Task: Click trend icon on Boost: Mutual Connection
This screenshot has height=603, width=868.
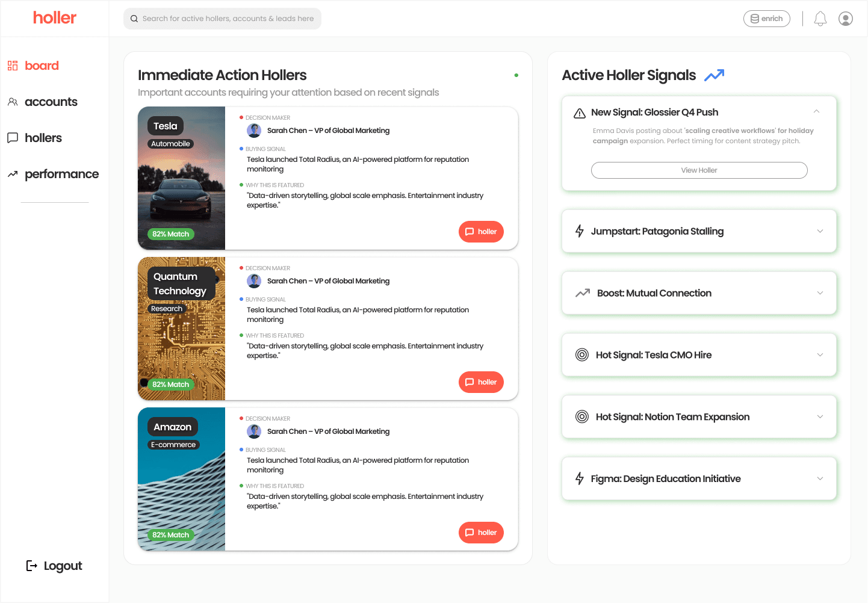Action: (583, 293)
